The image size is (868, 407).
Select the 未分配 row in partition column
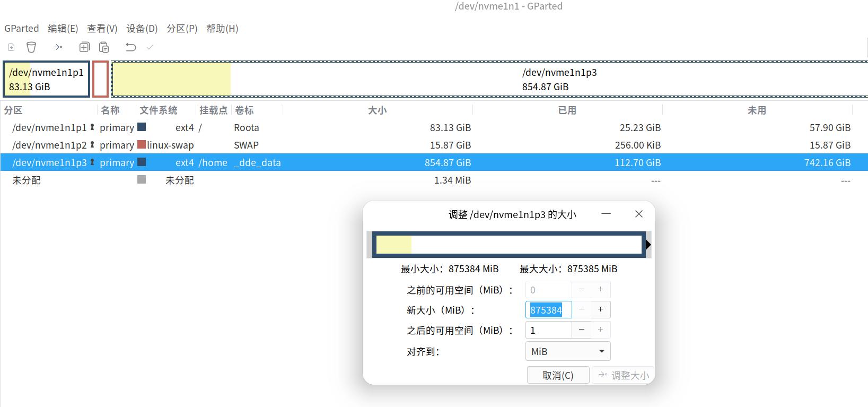[27, 180]
